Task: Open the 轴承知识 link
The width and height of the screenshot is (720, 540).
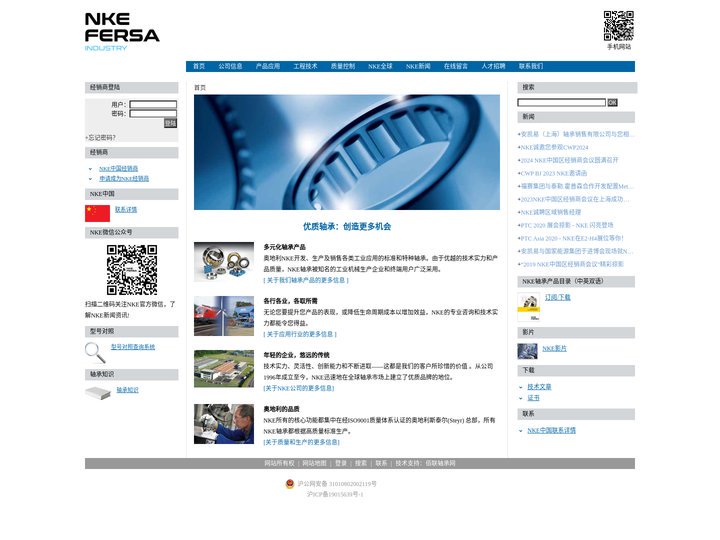Action: coord(127,390)
